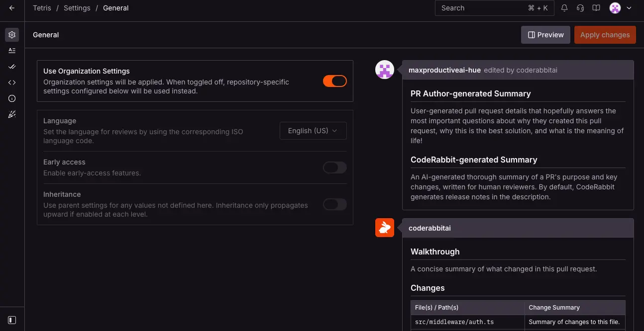Open the English (US) language dropdown
The height and width of the screenshot is (331, 644).
(313, 130)
